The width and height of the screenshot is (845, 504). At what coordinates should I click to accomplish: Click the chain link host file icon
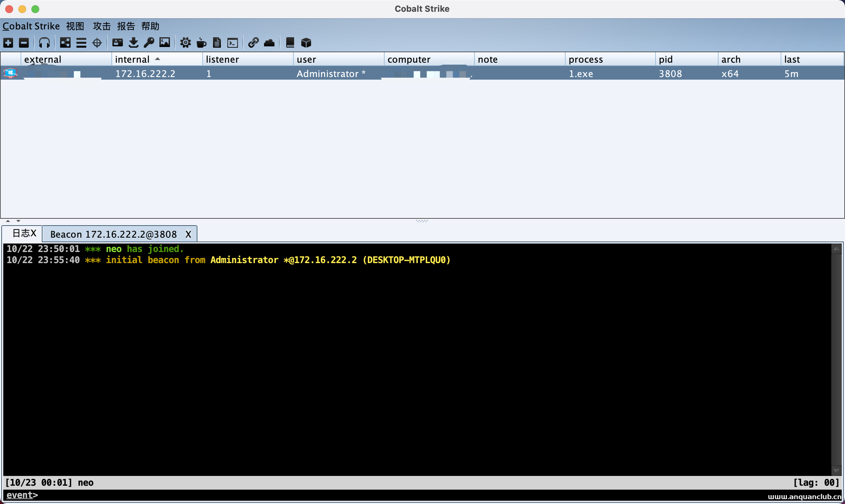253,43
